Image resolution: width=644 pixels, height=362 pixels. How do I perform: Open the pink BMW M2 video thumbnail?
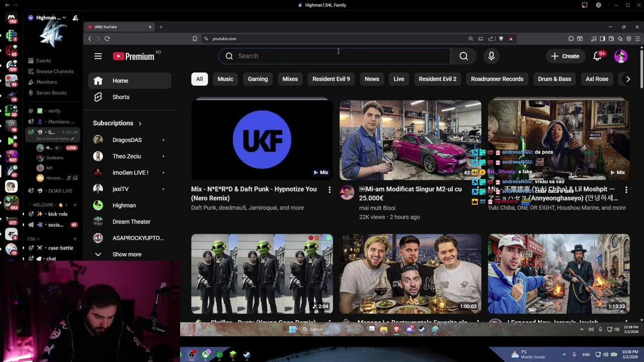point(411,140)
